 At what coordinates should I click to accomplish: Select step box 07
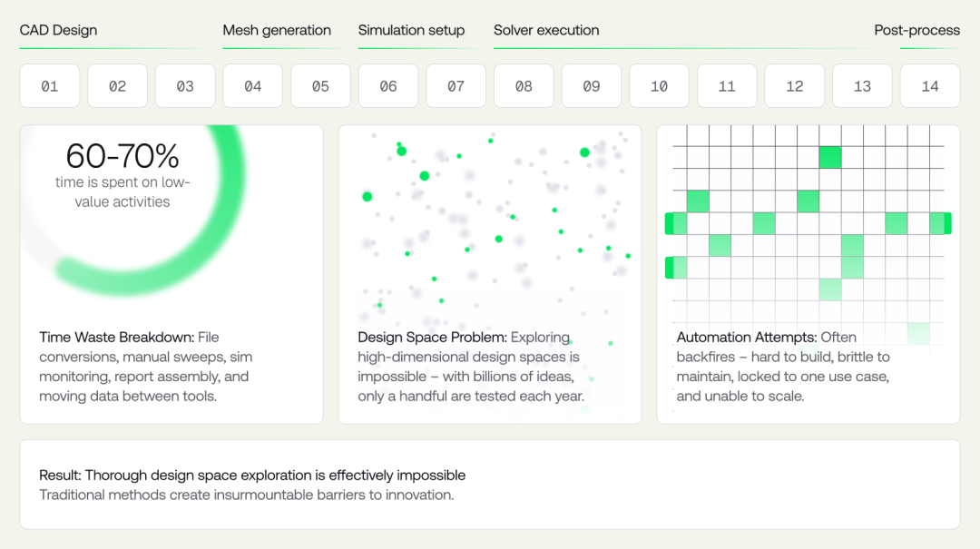coord(456,85)
